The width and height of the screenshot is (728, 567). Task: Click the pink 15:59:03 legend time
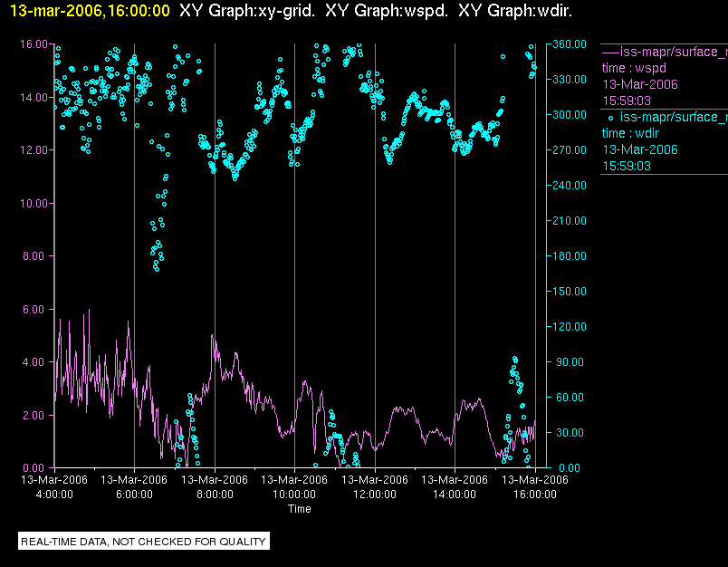627,101
